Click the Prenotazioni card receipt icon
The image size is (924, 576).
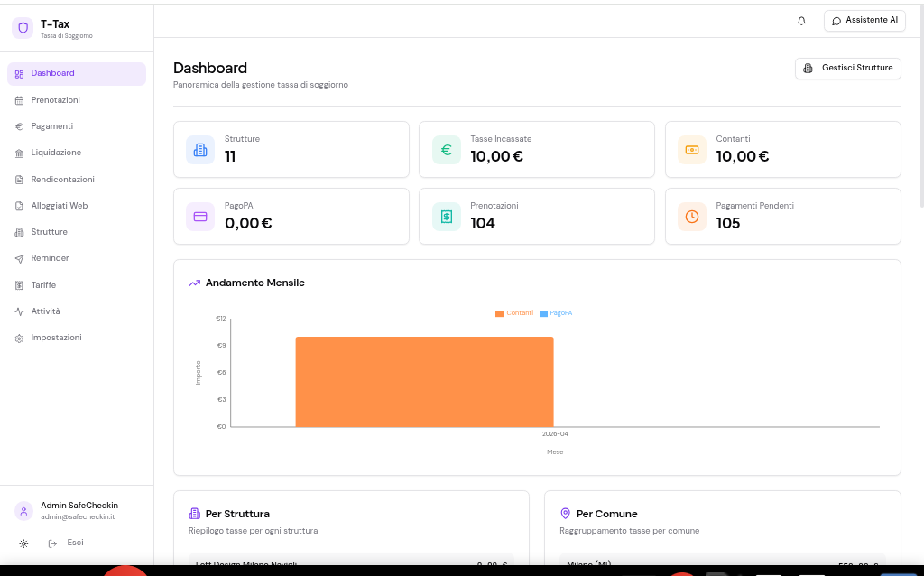tap(446, 217)
